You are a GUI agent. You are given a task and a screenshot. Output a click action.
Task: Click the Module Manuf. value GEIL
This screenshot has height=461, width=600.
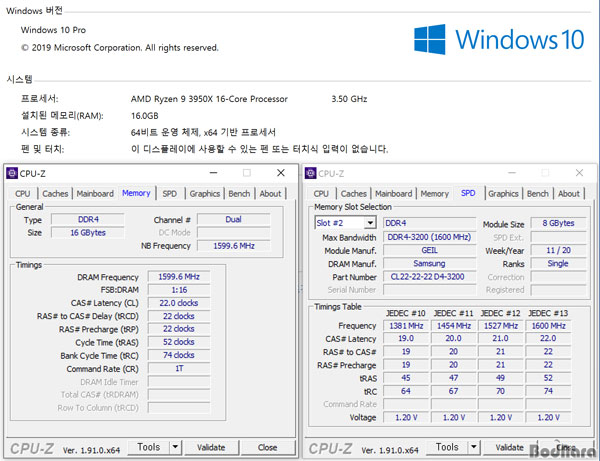click(x=429, y=250)
